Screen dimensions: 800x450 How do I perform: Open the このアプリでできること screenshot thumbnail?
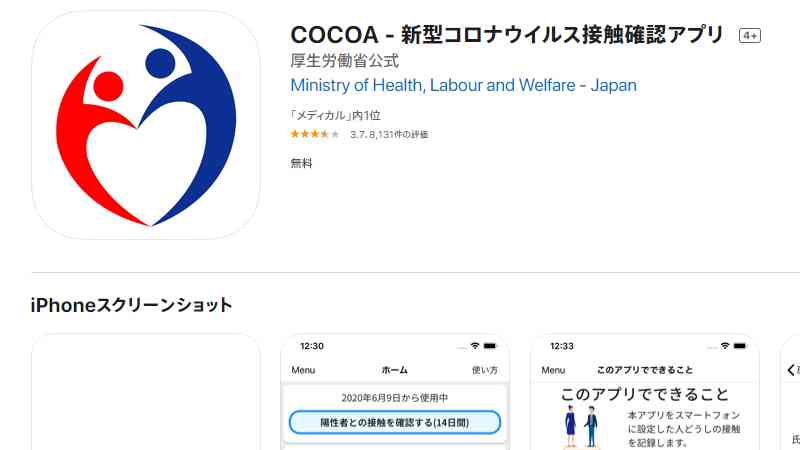pyautogui.click(x=645, y=392)
